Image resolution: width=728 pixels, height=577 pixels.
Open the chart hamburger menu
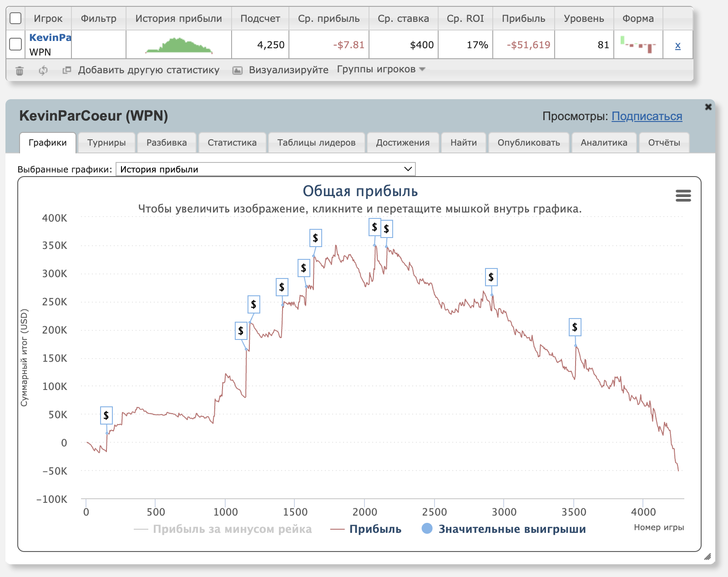tap(683, 196)
